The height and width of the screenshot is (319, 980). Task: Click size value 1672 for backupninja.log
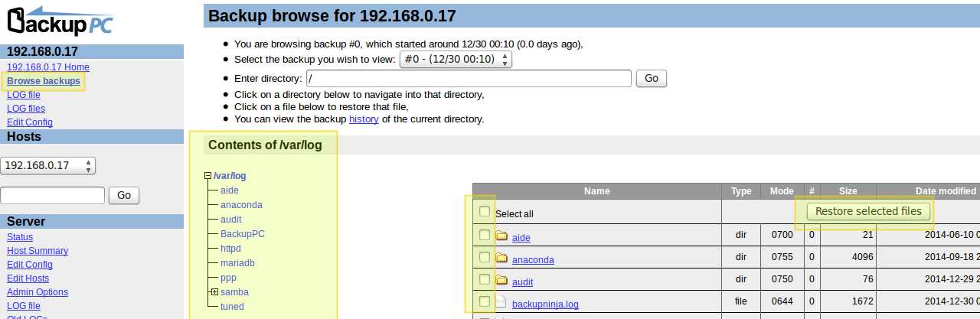point(862,302)
